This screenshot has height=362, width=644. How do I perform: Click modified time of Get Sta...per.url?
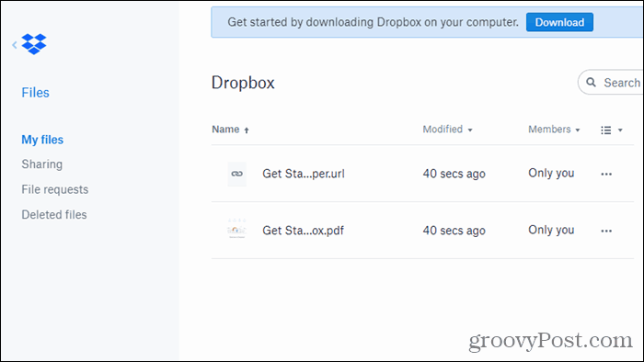coord(454,174)
